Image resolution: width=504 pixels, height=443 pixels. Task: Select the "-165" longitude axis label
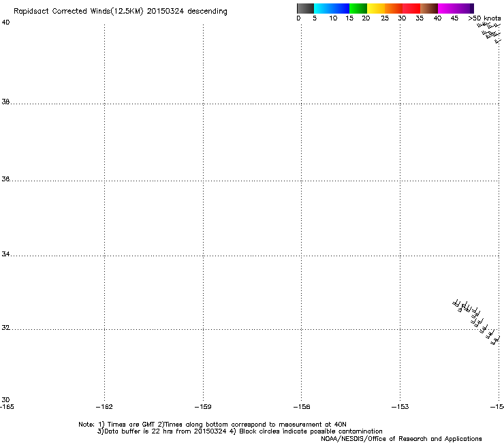(7, 407)
